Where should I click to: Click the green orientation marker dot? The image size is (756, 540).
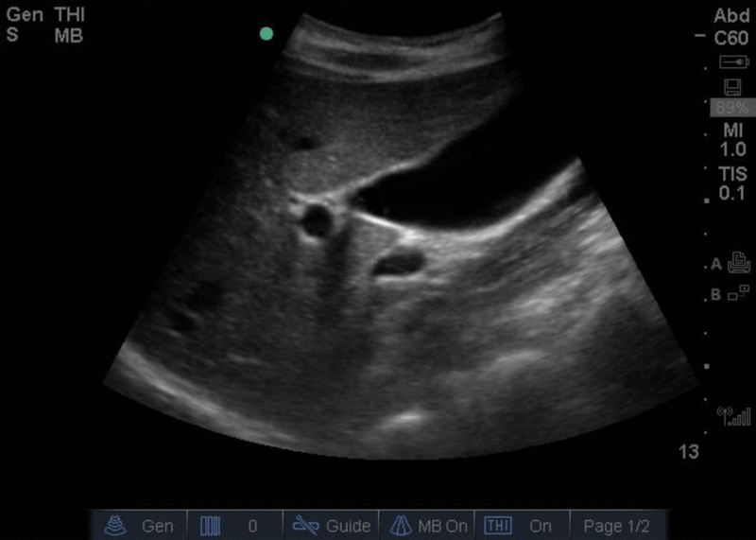point(266,33)
